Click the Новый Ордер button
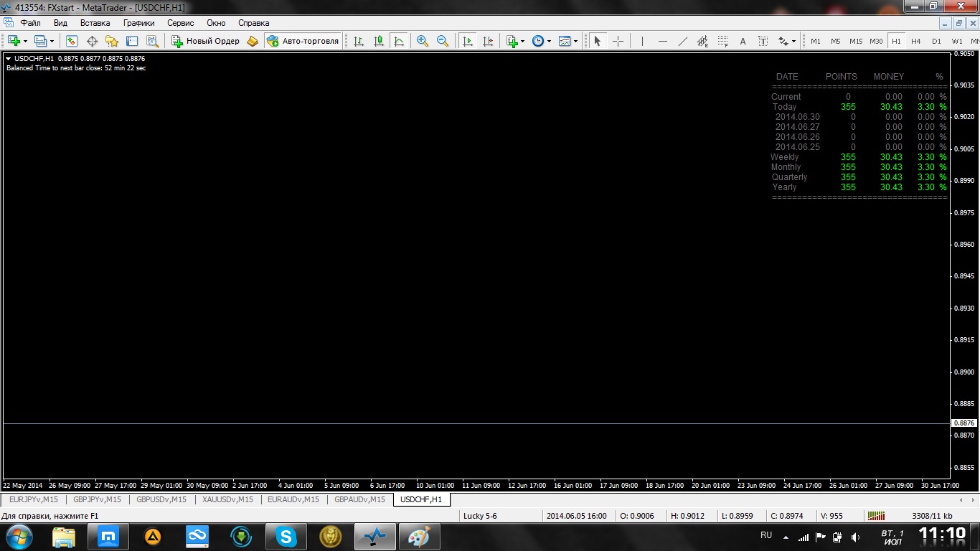The width and height of the screenshot is (980, 551). [x=205, y=41]
